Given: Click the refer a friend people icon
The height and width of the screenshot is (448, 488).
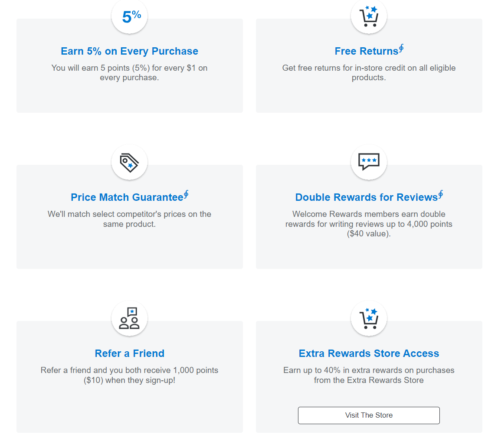Looking at the screenshot, I should pyautogui.click(x=129, y=318).
